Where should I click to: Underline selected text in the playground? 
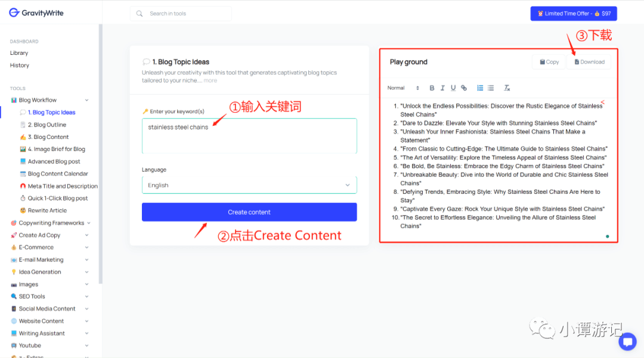(453, 88)
